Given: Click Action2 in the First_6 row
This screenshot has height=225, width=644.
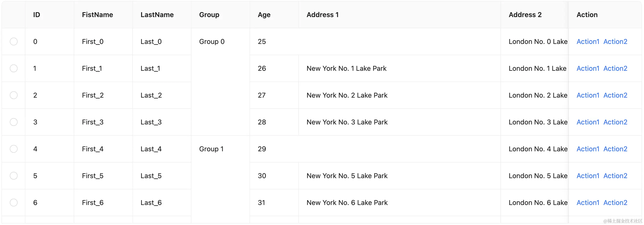Looking at the screenshot, I should point(615,203).
